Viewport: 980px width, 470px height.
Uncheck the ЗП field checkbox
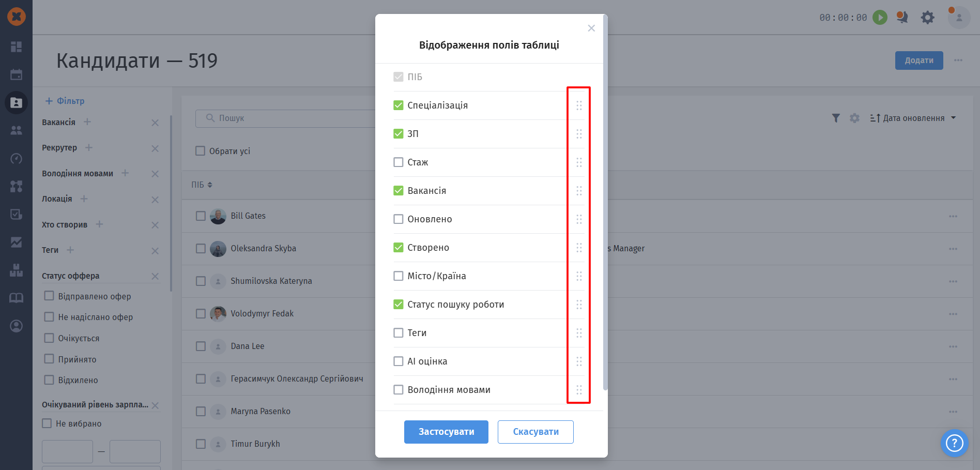(x=399, y=134)
